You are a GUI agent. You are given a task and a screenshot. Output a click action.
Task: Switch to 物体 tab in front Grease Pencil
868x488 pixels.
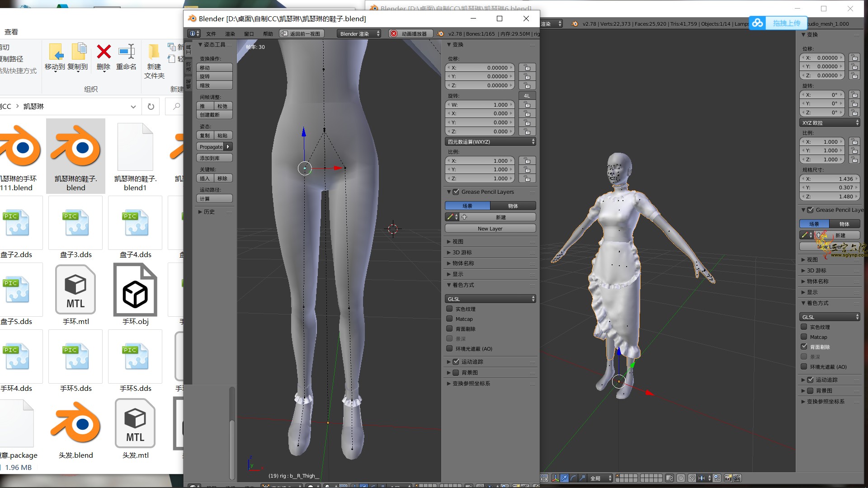click(513, 206)
